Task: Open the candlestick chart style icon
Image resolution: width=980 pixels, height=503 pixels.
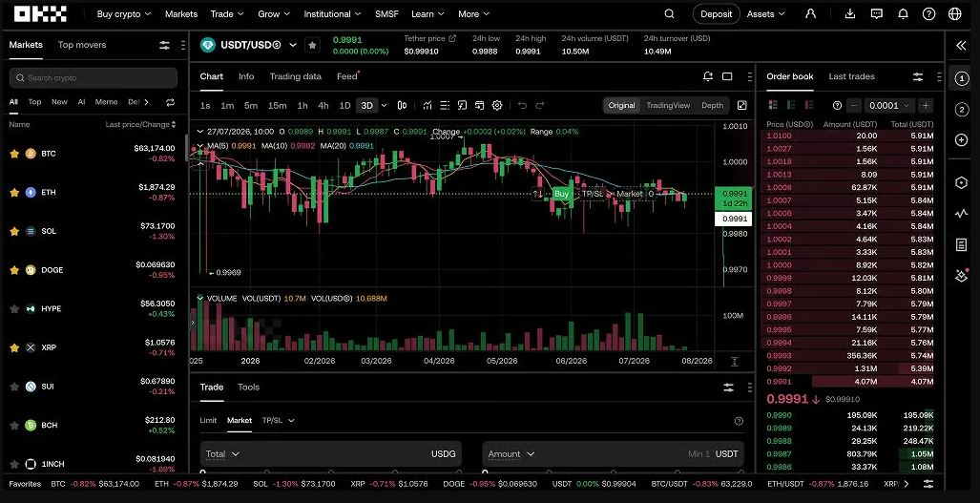Action: click(x=403, y=106)
